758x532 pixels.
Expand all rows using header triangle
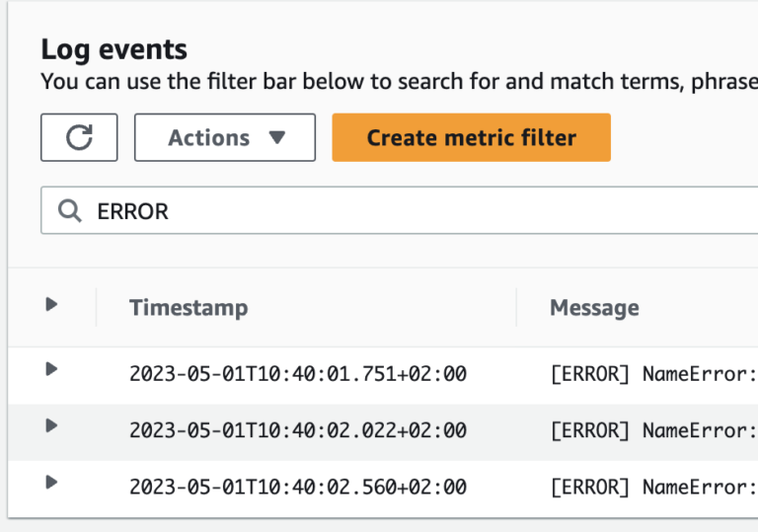[52, 305]
